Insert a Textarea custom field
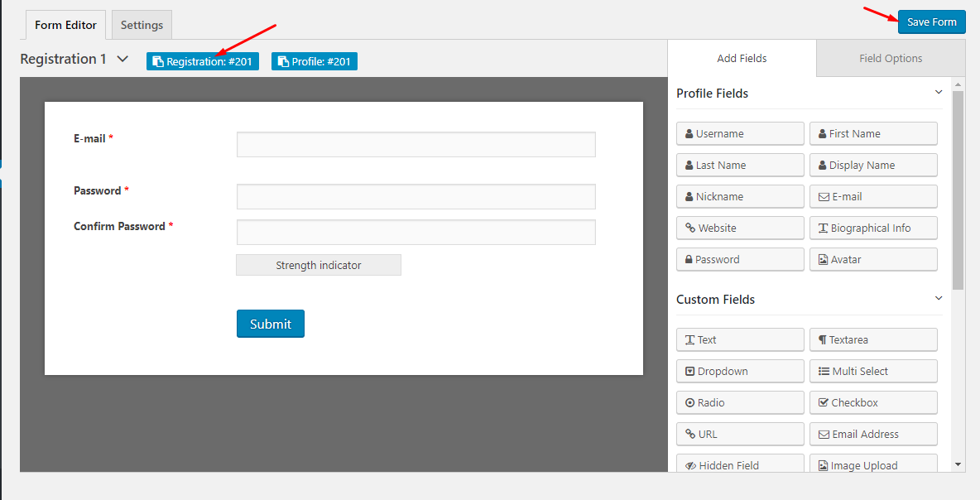This screenshot has height=500, width=980. (873, 339)
